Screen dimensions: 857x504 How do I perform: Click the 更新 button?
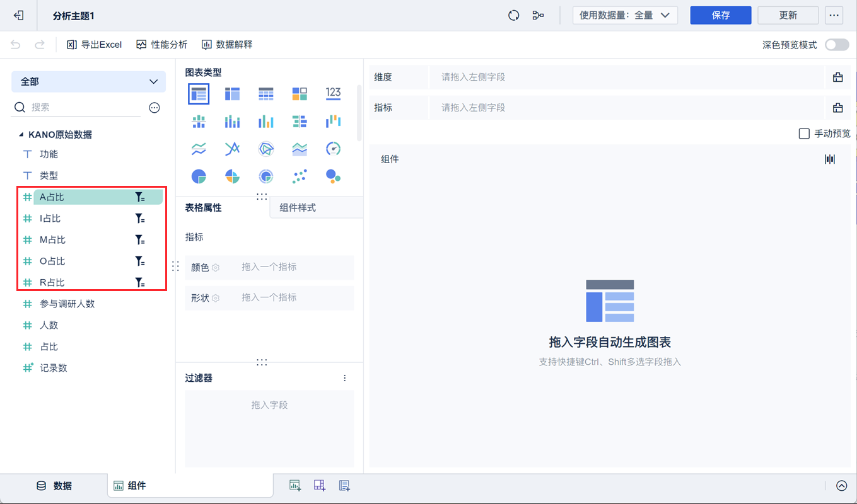click(x=788, y=15)
